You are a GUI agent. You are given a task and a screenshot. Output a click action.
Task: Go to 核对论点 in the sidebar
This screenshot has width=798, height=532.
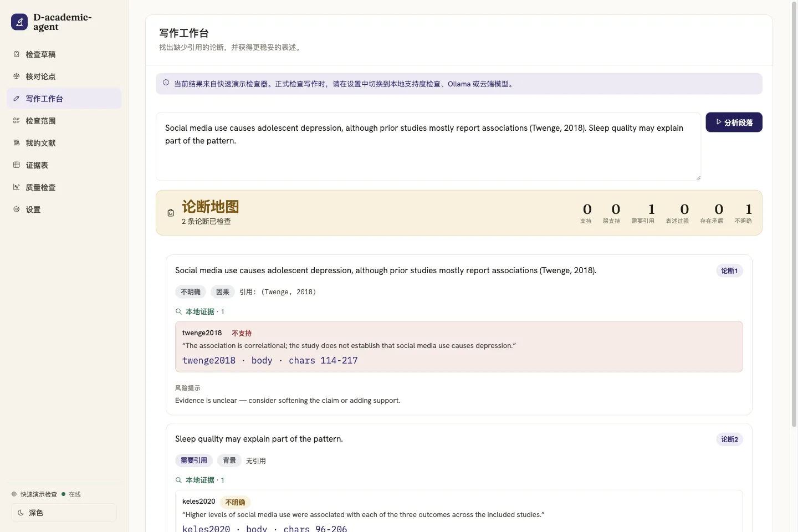64,76
